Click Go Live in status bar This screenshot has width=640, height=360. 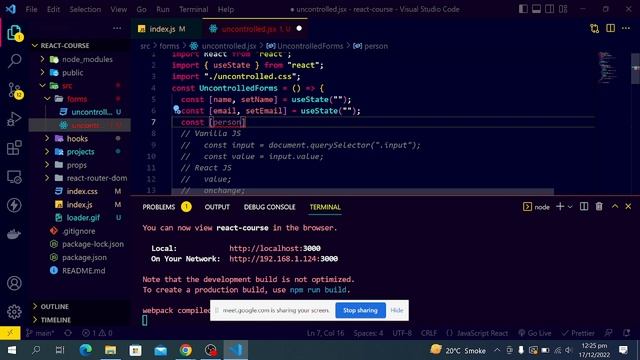(x=535, y=333)
